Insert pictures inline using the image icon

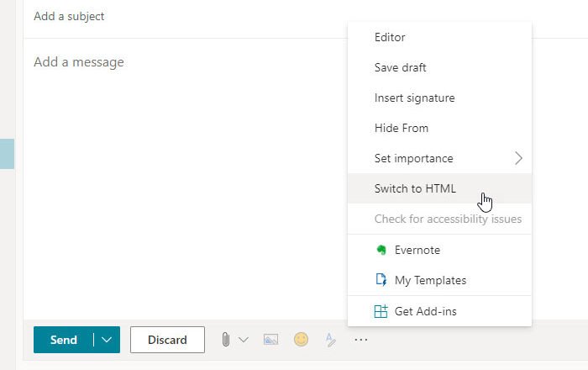(270, 340)
